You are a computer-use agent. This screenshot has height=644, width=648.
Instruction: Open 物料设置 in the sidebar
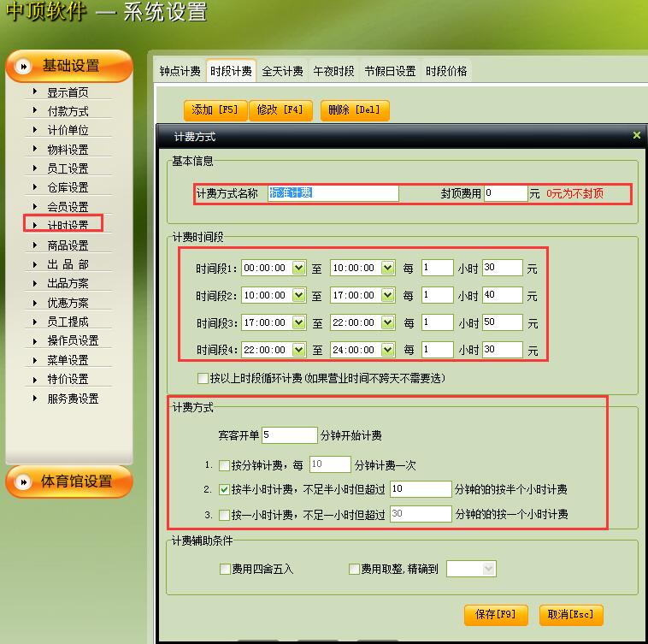pyautogui.click(x=68, y=149)
